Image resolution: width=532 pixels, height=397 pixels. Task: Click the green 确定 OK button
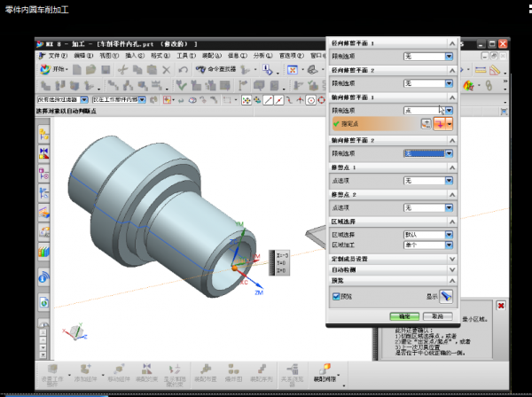pos(404,316)
